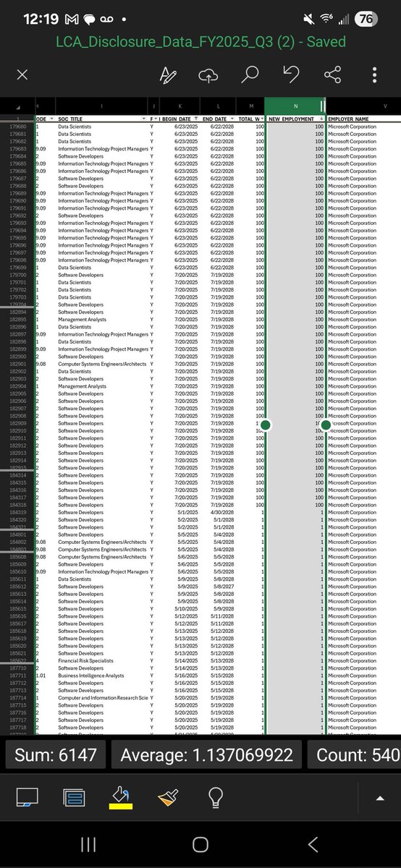Open the share icon

pos(333,75)
